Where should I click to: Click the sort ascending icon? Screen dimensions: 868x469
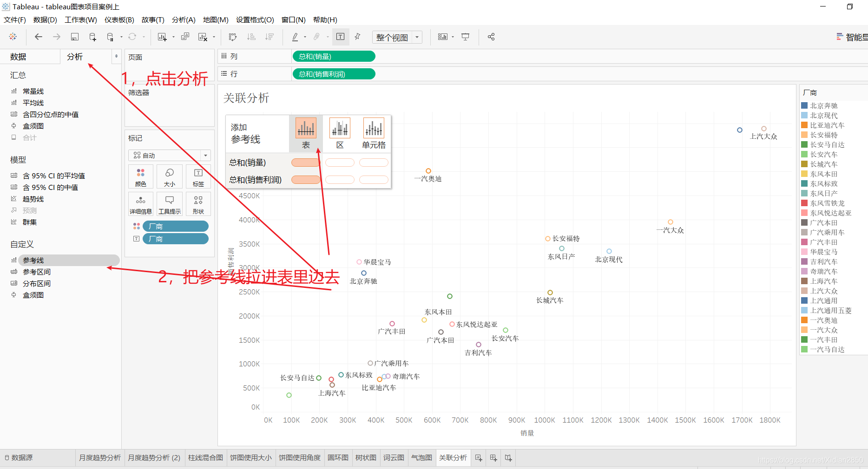(x=251, y=37)
